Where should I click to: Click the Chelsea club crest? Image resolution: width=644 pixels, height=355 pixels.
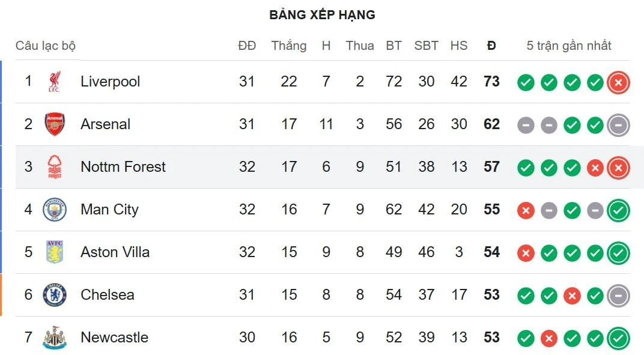(x=55, y=294)
